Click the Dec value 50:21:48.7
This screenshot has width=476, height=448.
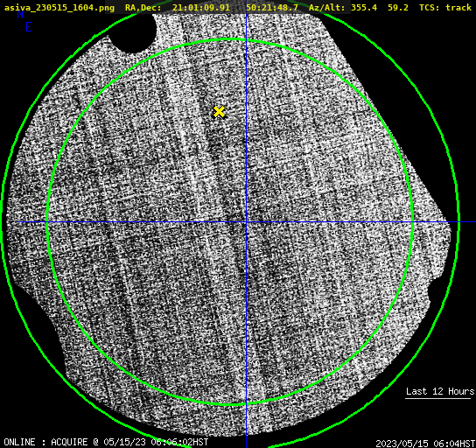[272, 7]
